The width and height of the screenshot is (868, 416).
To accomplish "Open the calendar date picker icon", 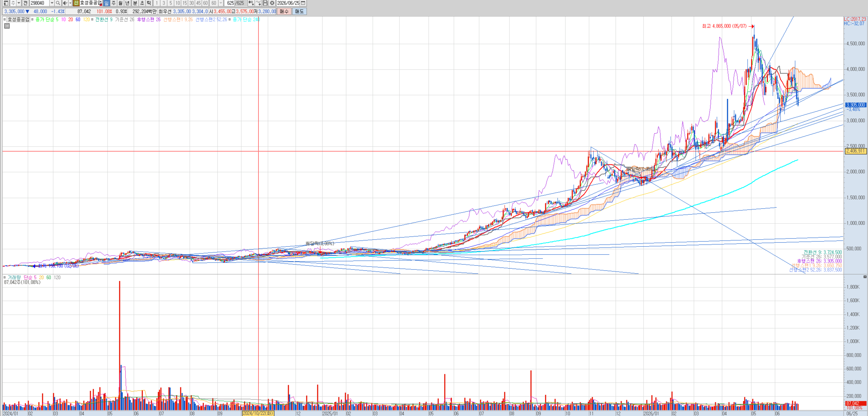I will (303, 3).
